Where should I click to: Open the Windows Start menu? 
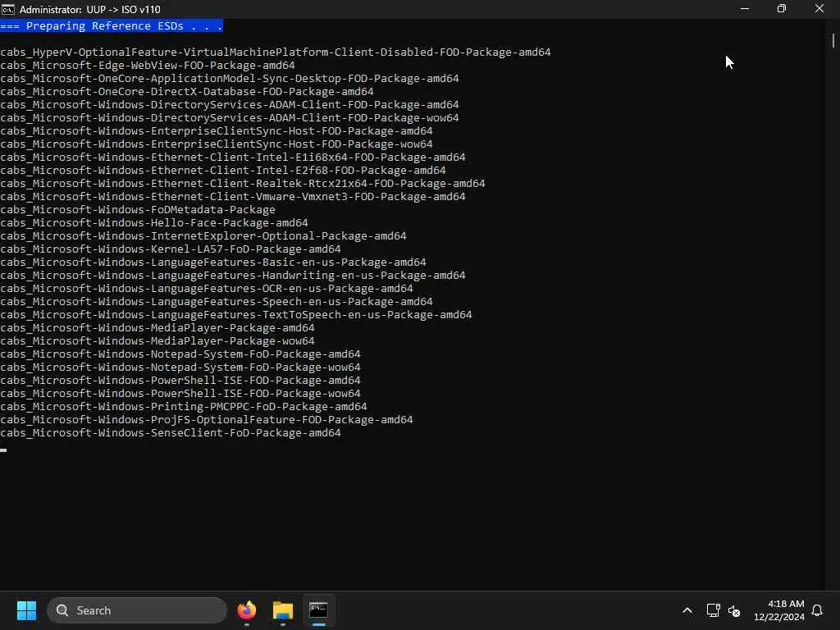point(26,610)
